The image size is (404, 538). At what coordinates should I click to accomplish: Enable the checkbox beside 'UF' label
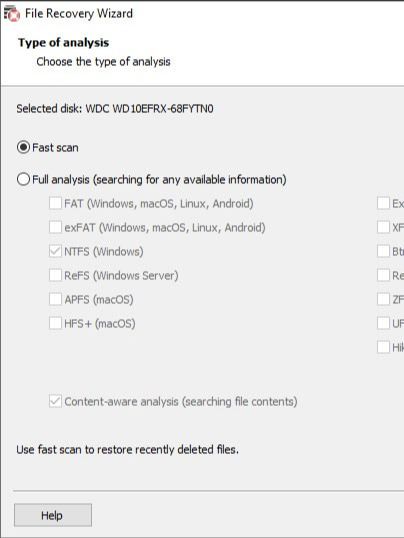pos(383,323)
